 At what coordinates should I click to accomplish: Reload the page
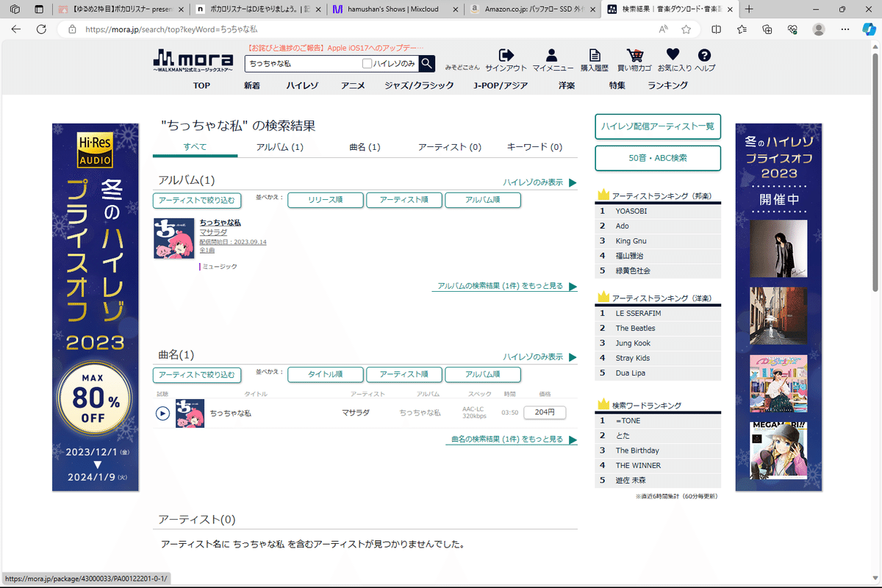pos(42,29)
